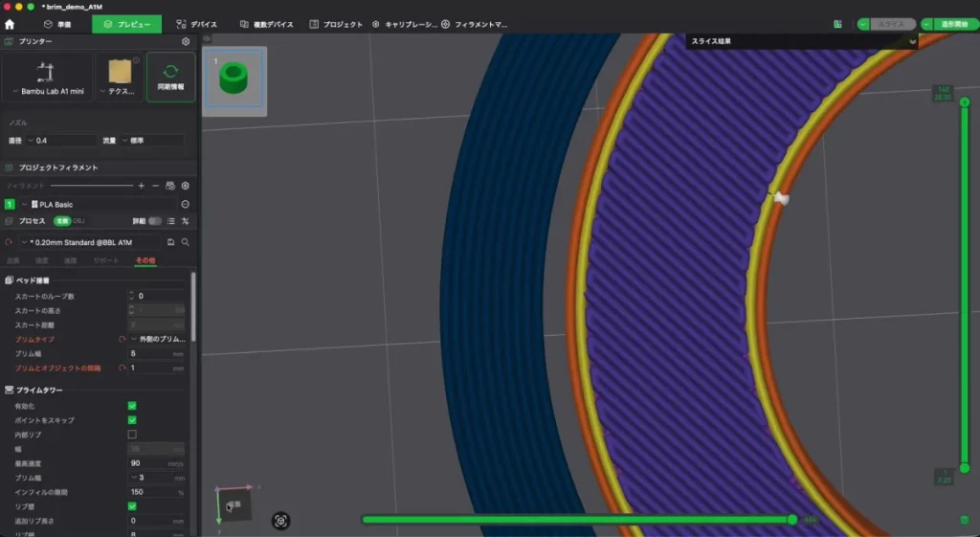Open the フィラメントマネージャ tab
Screen dimensions: 980x537
(x=475, y=24)
